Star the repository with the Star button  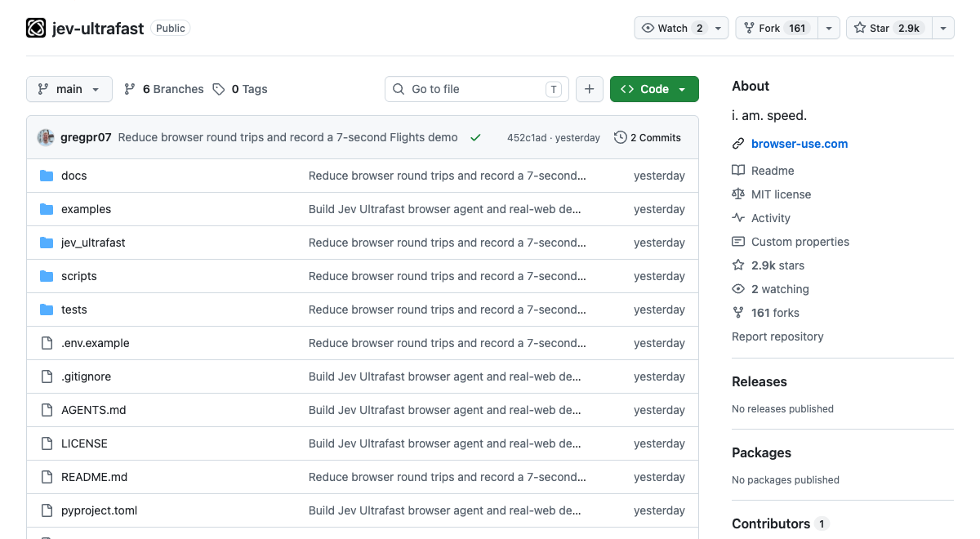click(x=888, y=28)
